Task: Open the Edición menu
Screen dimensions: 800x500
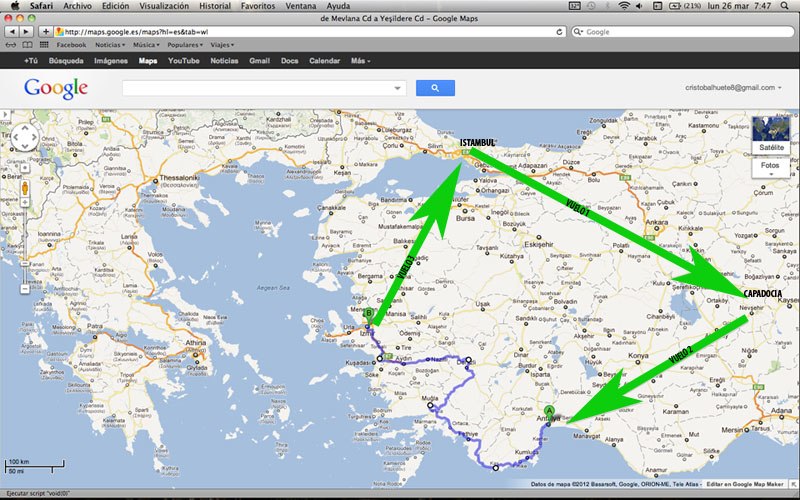Action: 115,6
